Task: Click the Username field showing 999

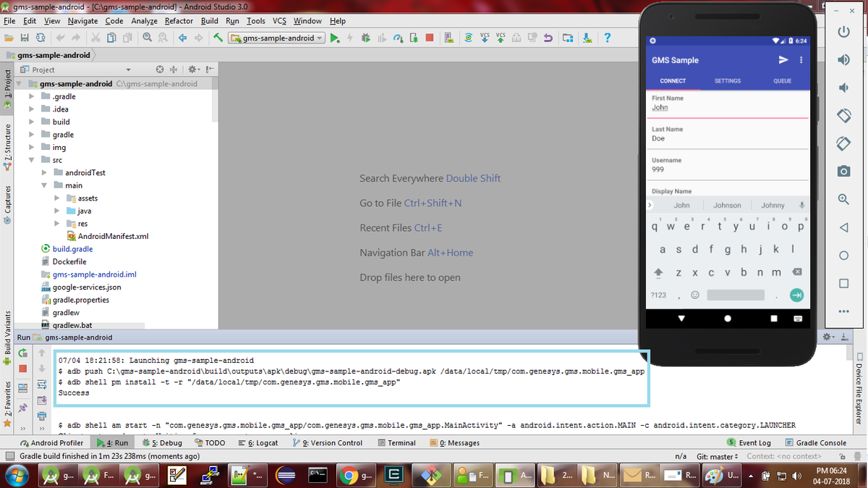Action: coord(727,168)
